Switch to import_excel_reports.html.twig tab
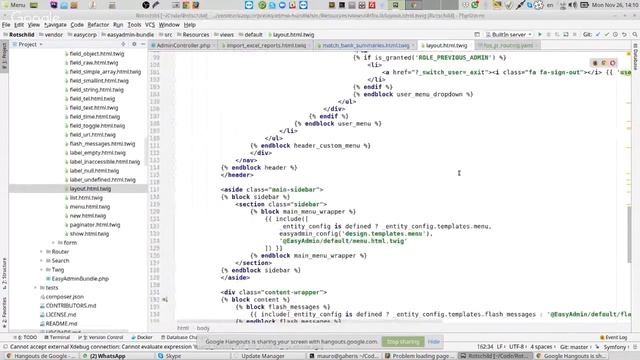This screenshot has width=640, height=360. point(266,45)
